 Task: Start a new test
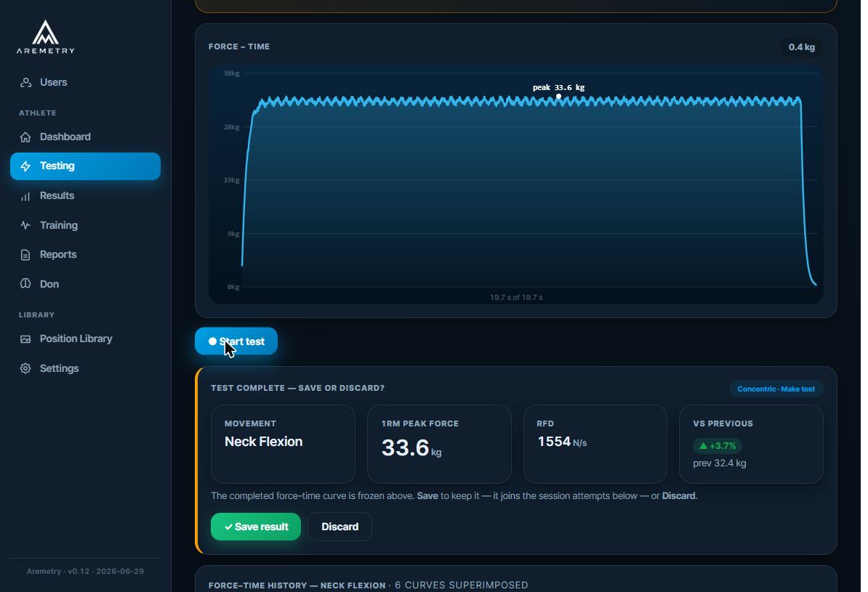tap(236, 341)
